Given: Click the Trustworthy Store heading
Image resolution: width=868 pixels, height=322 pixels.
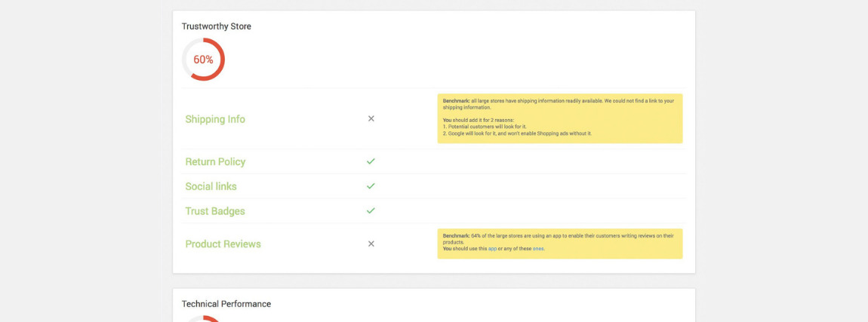Looking at the screenshot, I should [216, 26].
